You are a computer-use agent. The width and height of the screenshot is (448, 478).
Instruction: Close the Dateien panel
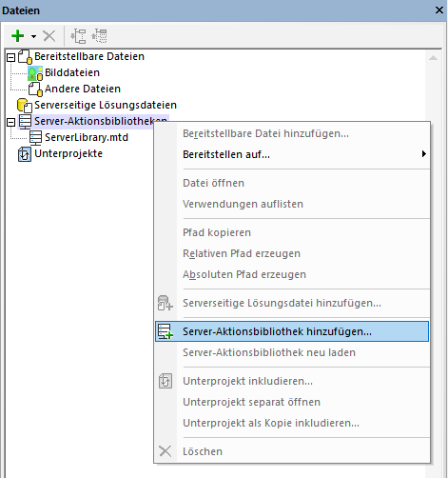(439, 10)
